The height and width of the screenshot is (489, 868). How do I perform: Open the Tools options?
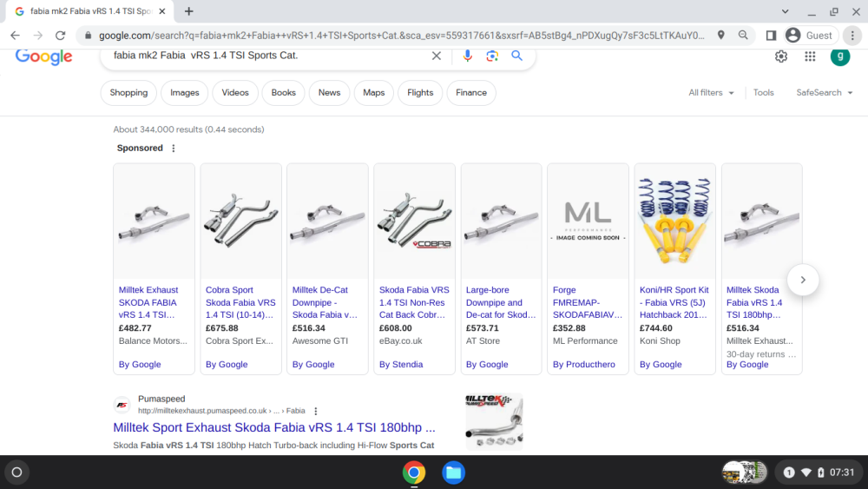[763, 92]
